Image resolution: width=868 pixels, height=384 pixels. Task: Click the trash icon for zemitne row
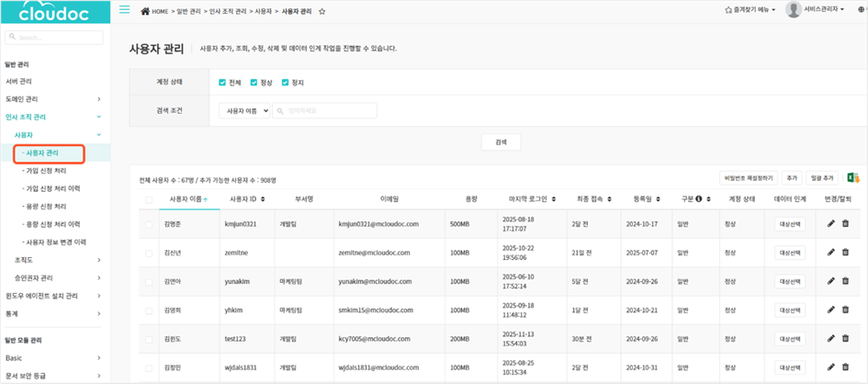tap(845, 253)
